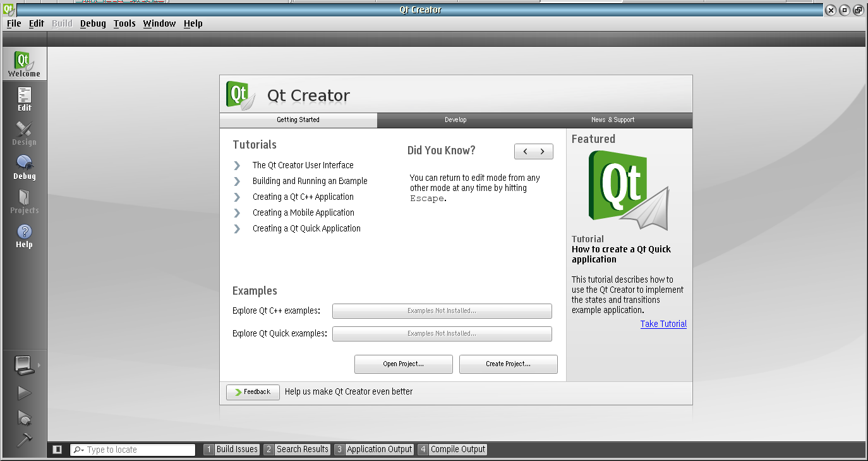Follow the Take Tutorial link
Screen dimensions: 868x461
(x=663, y=324)
